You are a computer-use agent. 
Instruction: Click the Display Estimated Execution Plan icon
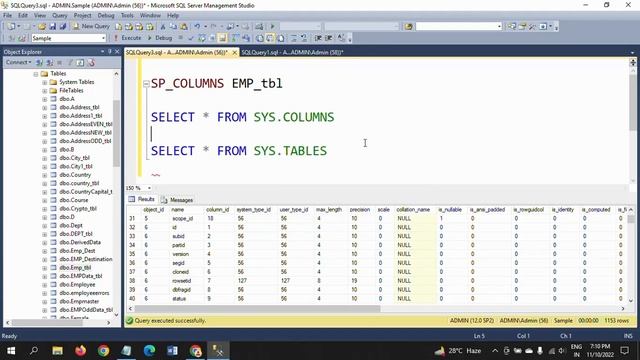(x=202, y=38)
